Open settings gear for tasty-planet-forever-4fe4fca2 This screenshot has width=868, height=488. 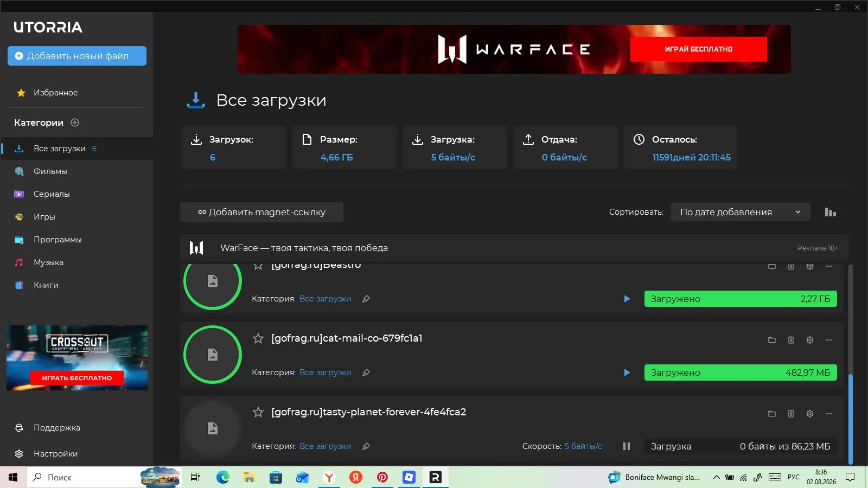810,414
